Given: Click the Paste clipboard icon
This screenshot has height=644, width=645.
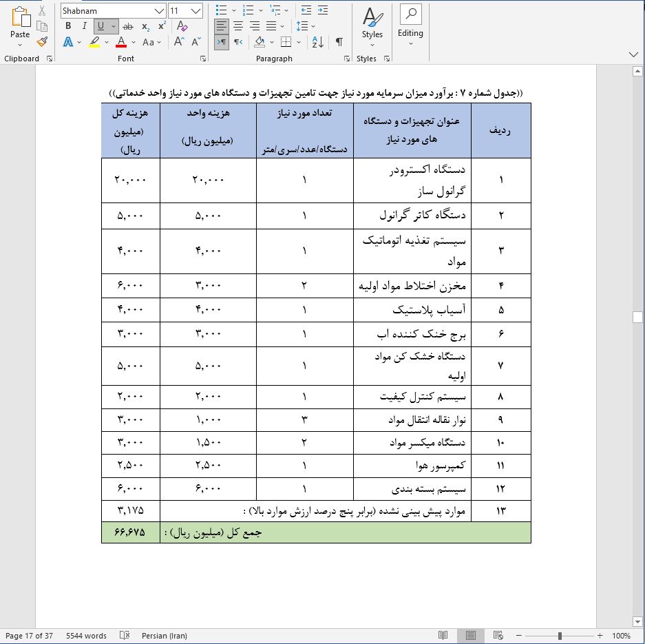Looking at the screenshot, I should 21,17.
